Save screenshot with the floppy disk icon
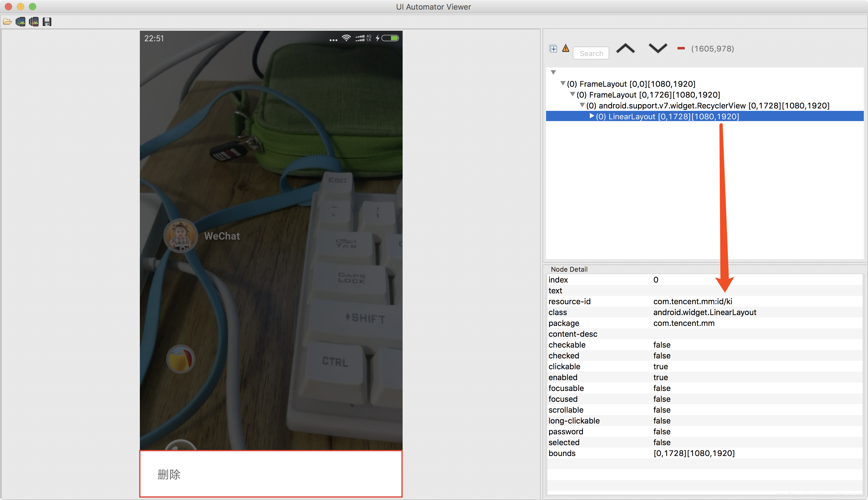 [47, 22]
